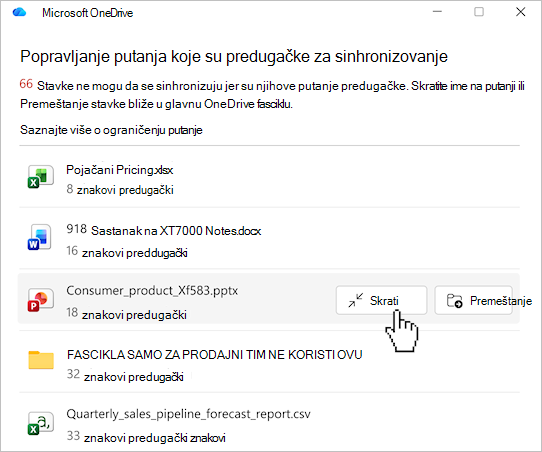Click the Premeštanje button to move item
Viewport: 542px width, 452px height.
pyautogui.click(x=474, y=300)
